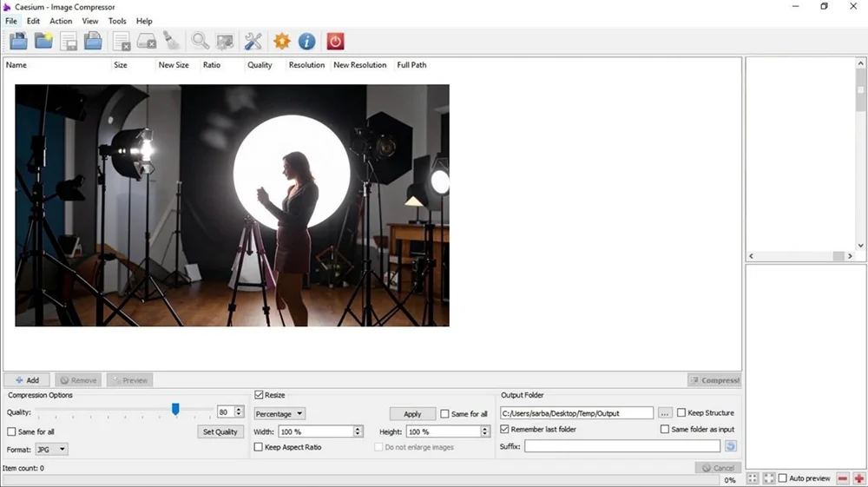This screenshot has height=487, width=868.
Task: Click the Open Folder toolbar icon
Action: (43, 41)
